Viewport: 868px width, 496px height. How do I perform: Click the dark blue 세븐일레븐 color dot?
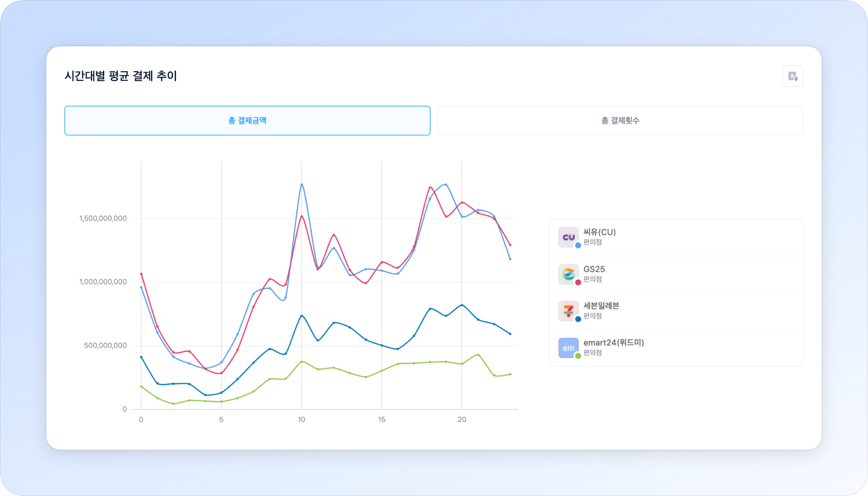click(x=578, y=319)
